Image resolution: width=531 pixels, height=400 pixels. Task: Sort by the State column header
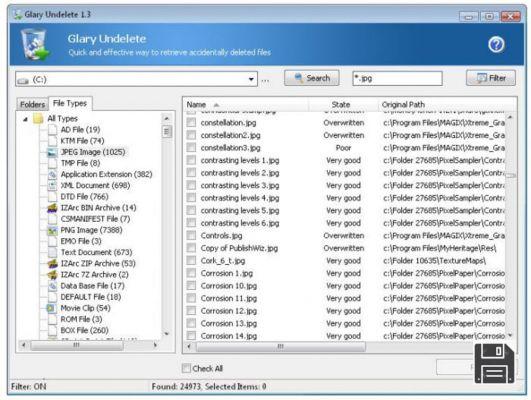(343, 105)
